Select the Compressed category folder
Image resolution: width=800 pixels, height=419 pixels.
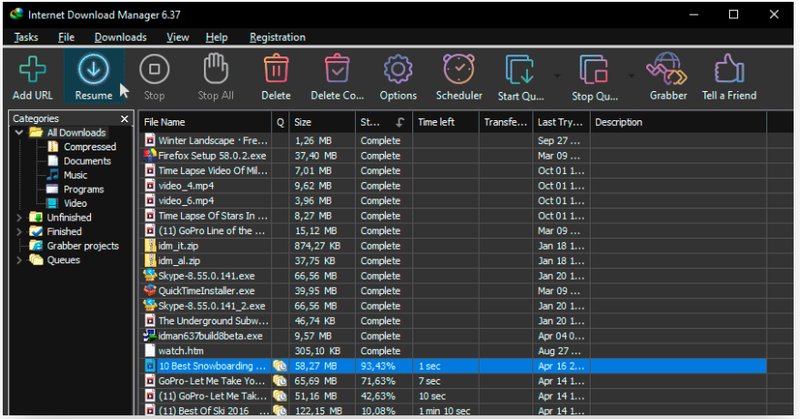click(89, 147)
